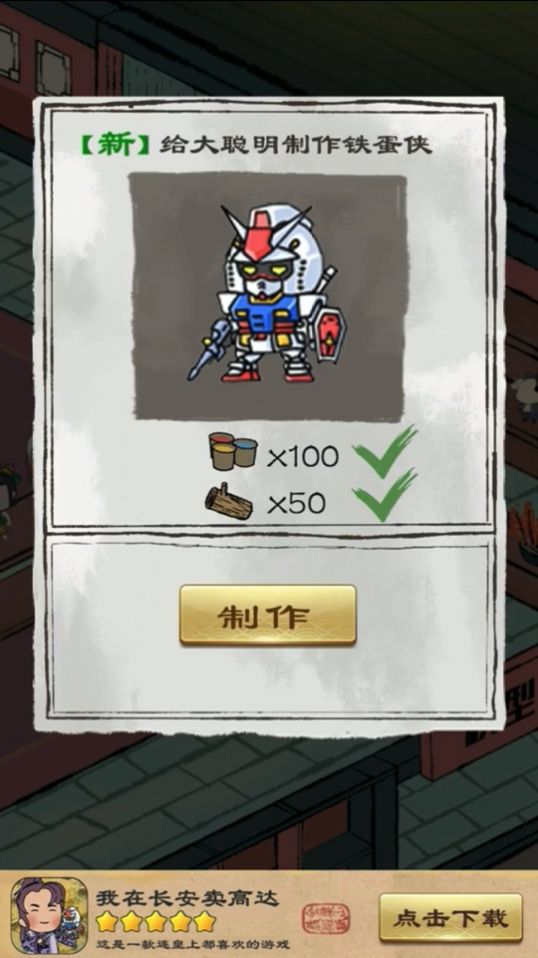Tap the 给大聪明制作铁蛋侠 quest title
The height and width of the screenshot is (958, 538).
(x=296, y=145)
